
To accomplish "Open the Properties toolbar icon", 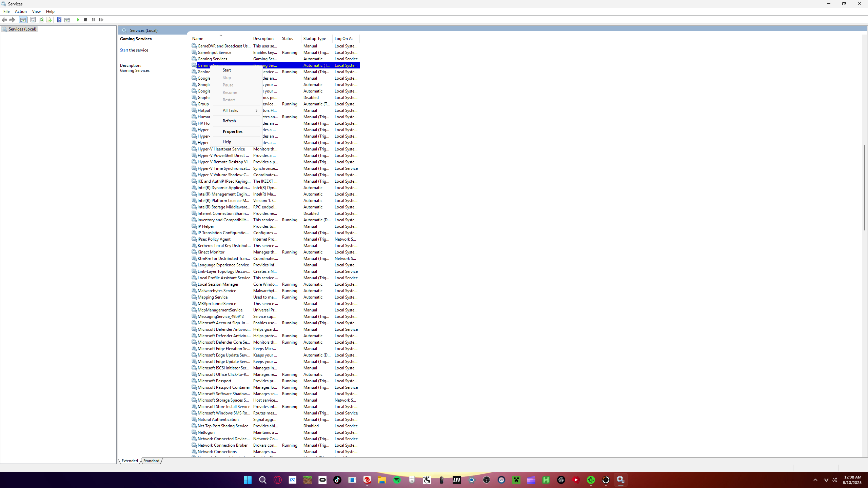I will point(33,20).
